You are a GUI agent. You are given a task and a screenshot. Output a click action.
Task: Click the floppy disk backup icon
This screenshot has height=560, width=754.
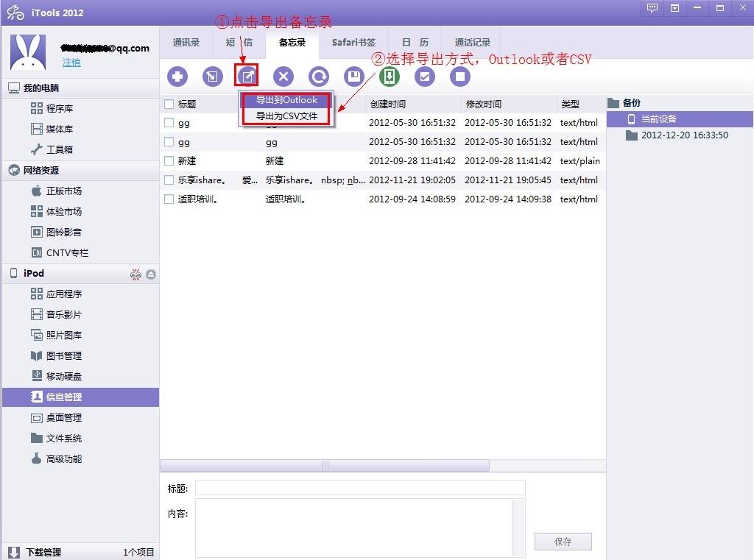tap(354, 77)
